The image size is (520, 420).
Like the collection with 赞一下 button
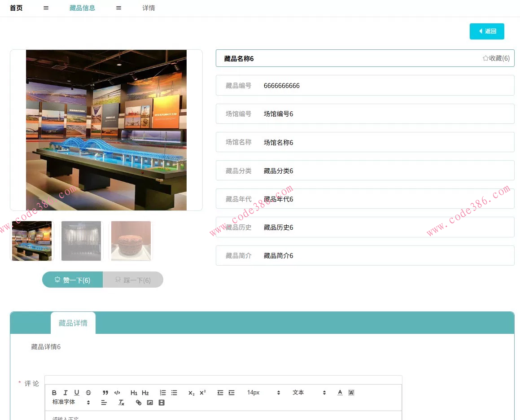(x=72, y=280)
